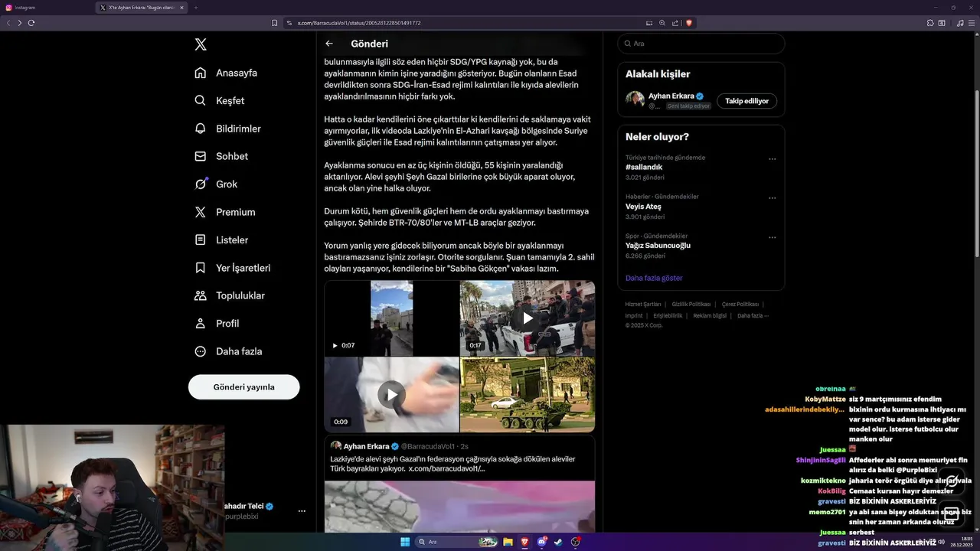
Task: Expand Daha fazla footer options
Action: (x=753, y=316)
